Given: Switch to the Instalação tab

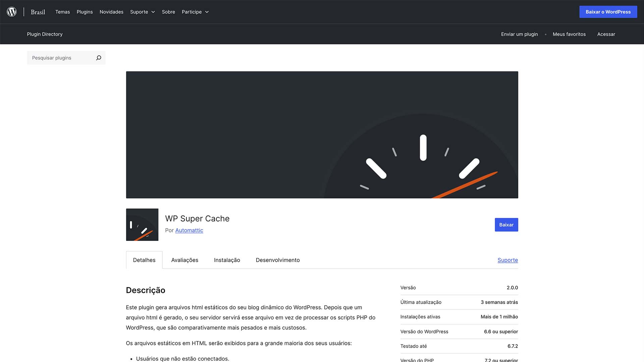Looking at the screenshot, I should point(227,260).
